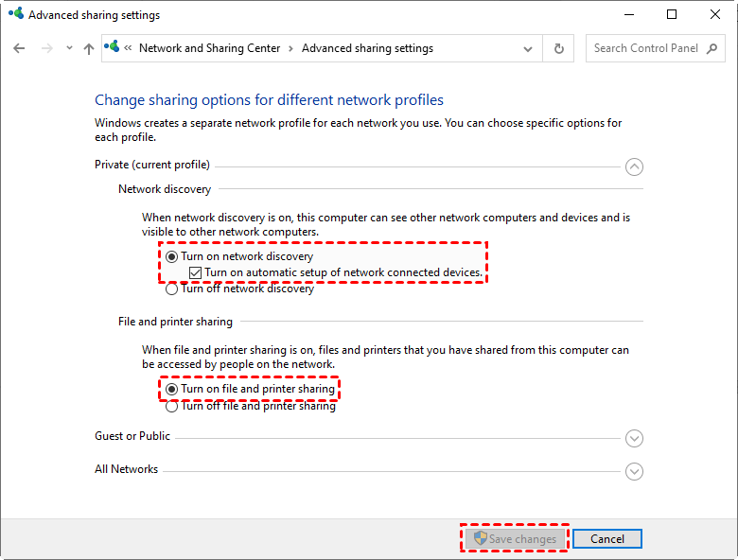Focus the Search Control Panel field
This screenshot has width=738, height=560.
(x=655, y=48)
